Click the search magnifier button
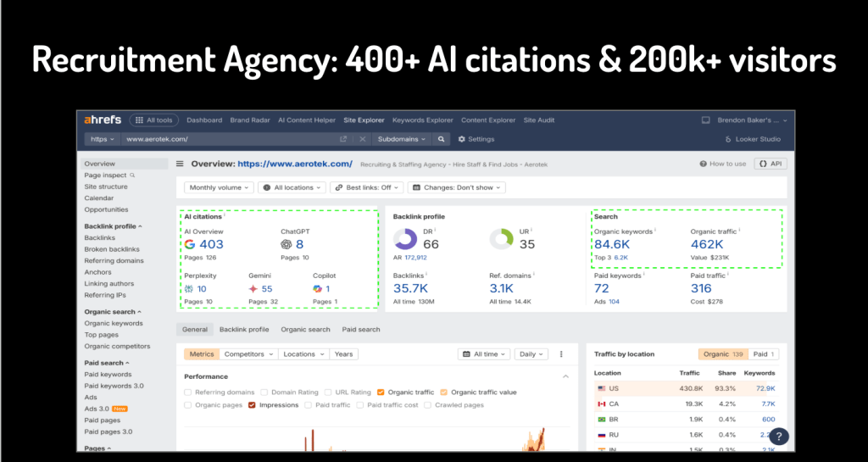This screenshot has height=462, width=868. click(442, 139)
